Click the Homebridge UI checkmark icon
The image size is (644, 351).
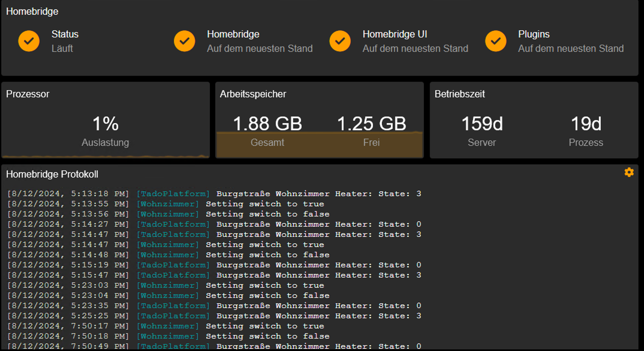pos(340,41)
